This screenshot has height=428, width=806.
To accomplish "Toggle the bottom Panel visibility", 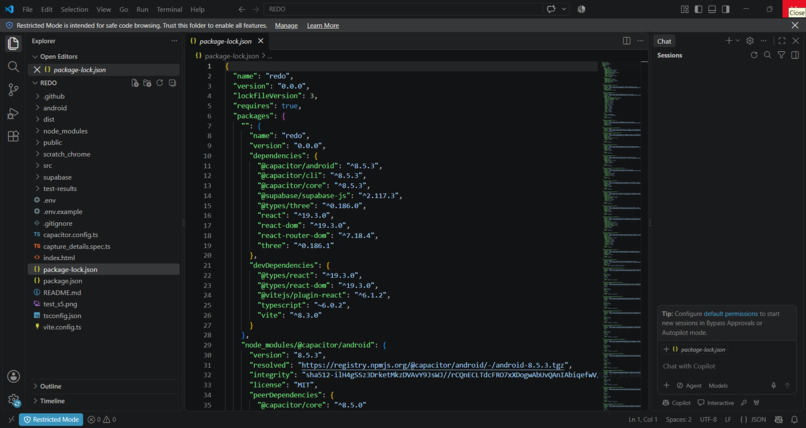I will click(712, 9).
